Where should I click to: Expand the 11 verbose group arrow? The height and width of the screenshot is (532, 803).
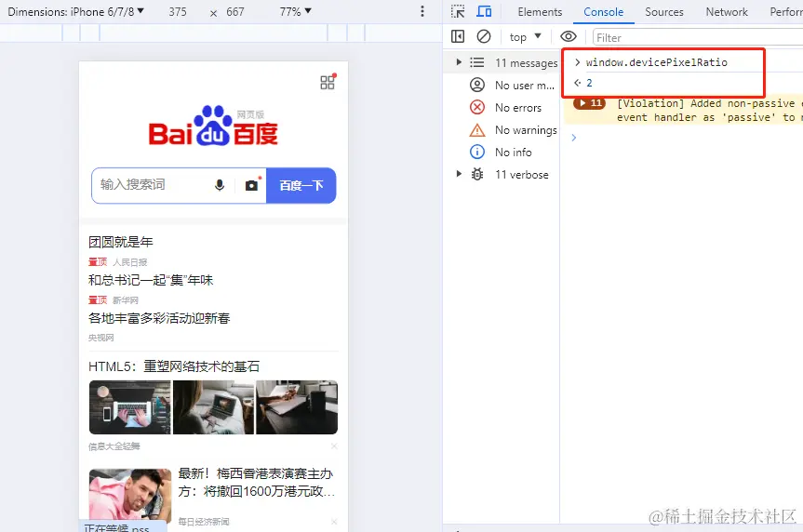coord(459,174)
